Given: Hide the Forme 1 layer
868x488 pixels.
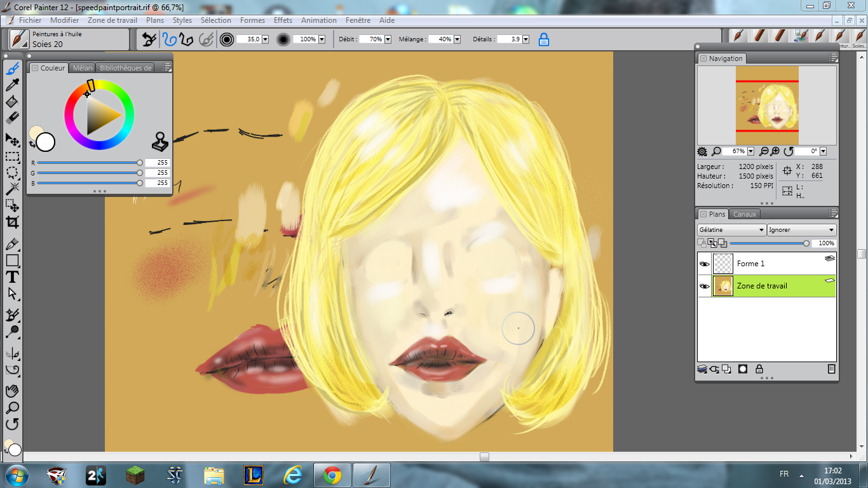Looking at the screenshot, I should [x=704, y=264].
